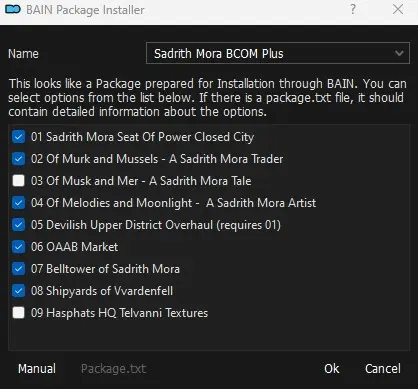Uncheck the 06 OAAB Market option
The width and height of the screenshot is (418, 389).
[18, 247]
